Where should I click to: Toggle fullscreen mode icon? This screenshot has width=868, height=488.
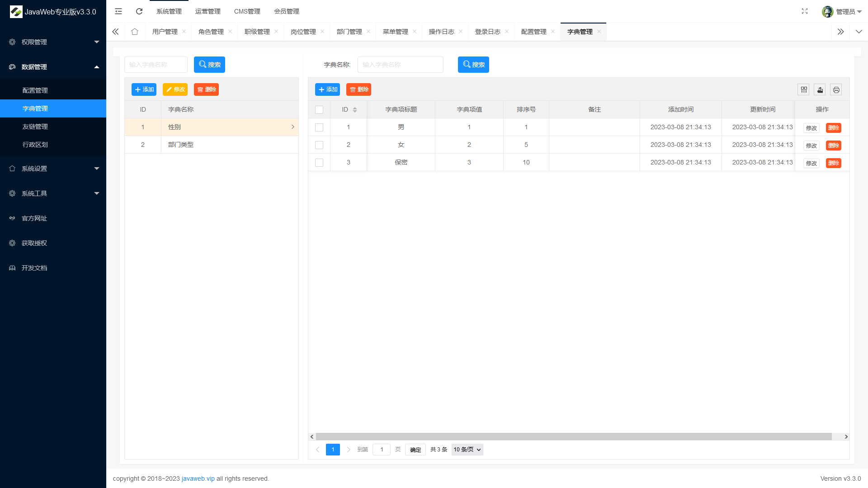805,11
